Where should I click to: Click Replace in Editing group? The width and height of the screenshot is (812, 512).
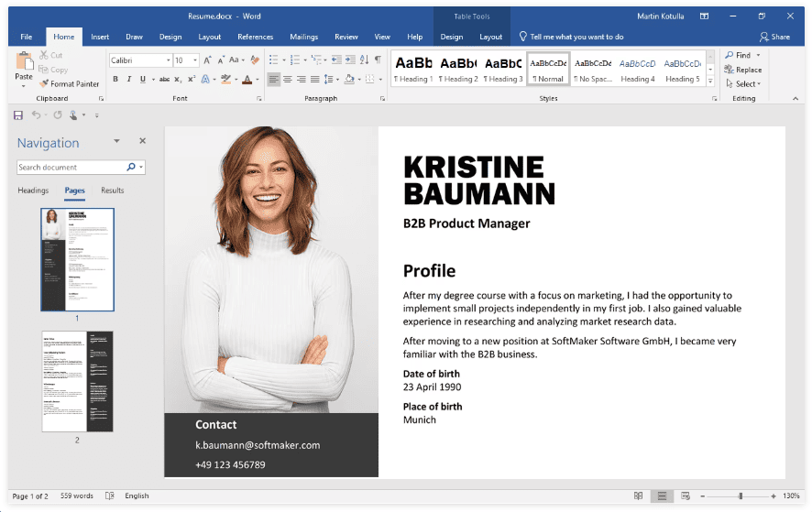[x=743, y=70]
